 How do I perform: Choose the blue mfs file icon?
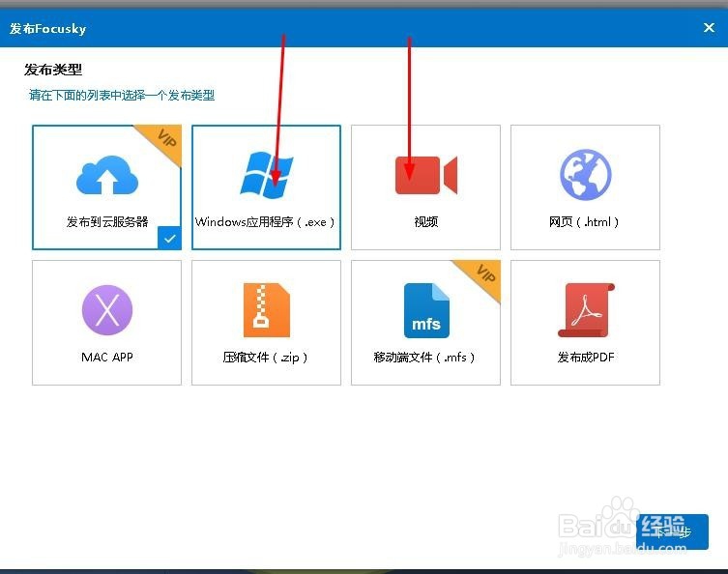425,311
